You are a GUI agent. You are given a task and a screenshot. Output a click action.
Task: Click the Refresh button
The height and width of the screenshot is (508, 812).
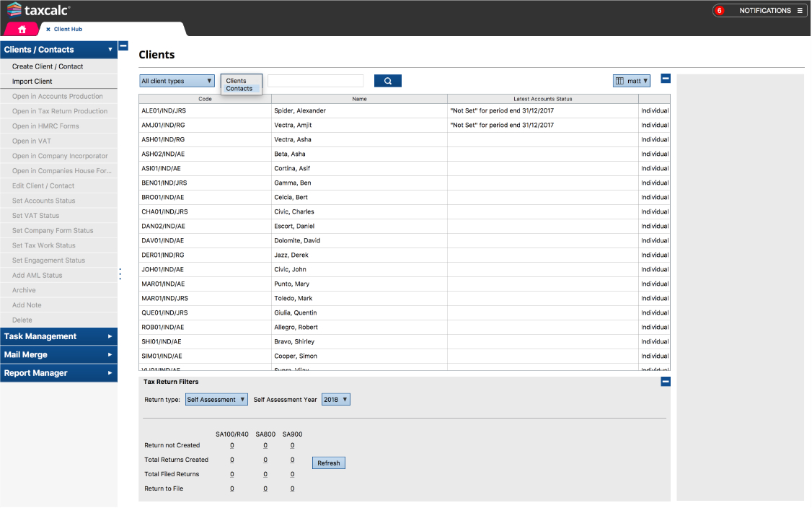pos(328,463)
